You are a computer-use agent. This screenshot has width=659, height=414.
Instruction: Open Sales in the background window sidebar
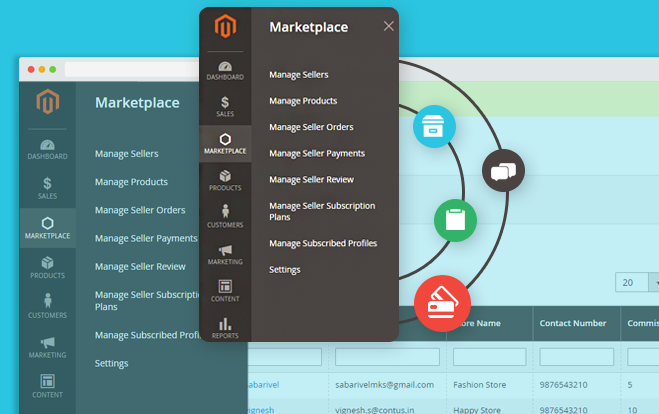pyautogui.click(x=47, y=188)
